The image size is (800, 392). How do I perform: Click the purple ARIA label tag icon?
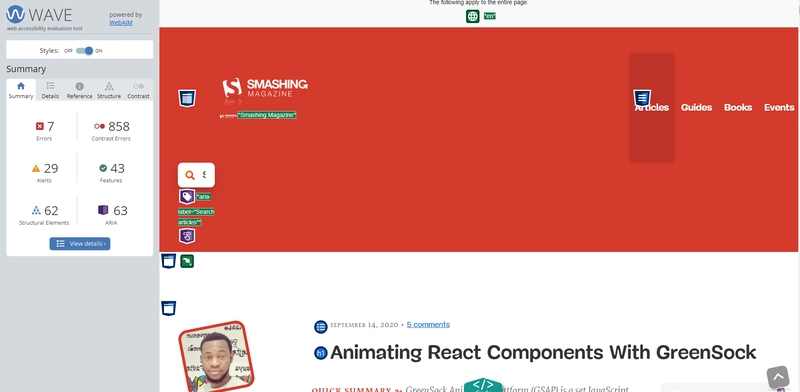point(187,197)
